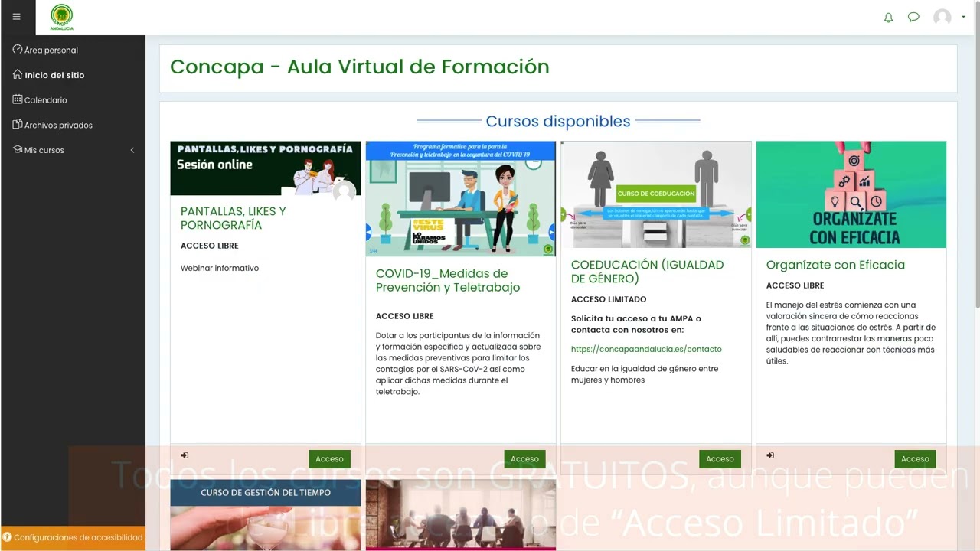Open the Pantallas, Likes y Pornografía banner image
Image resolution: width=980 pixels, height=551 pixels.
point(265,168)
